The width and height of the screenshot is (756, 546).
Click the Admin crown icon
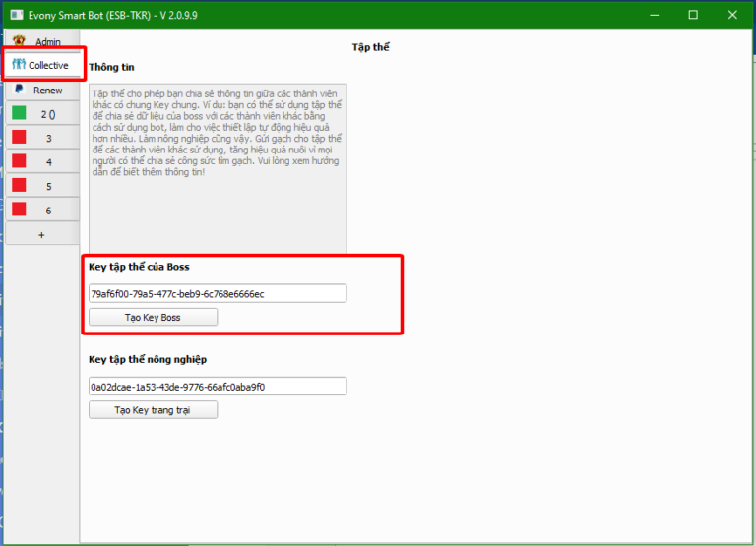pos(19,41)
